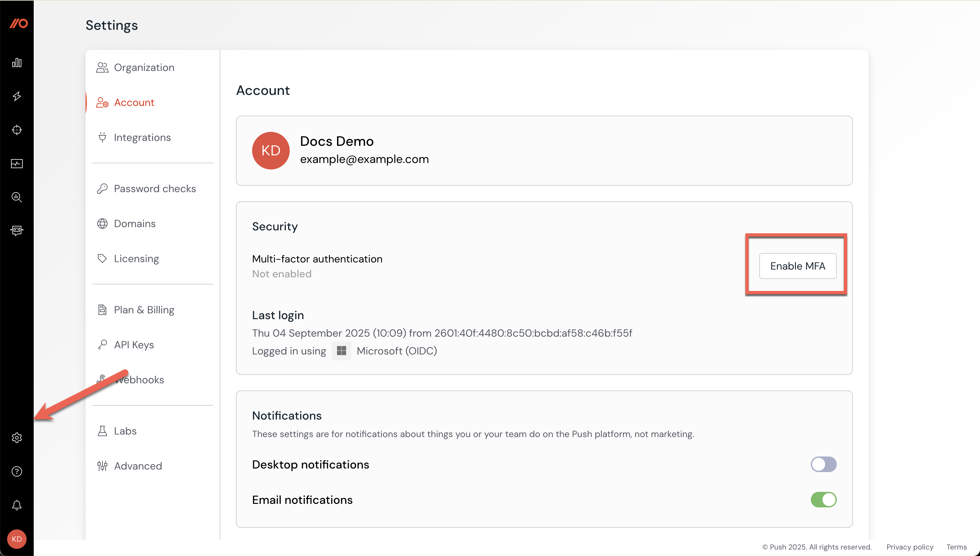
Task: Click the notifications bell icon
Action: (x=17, y=505)
